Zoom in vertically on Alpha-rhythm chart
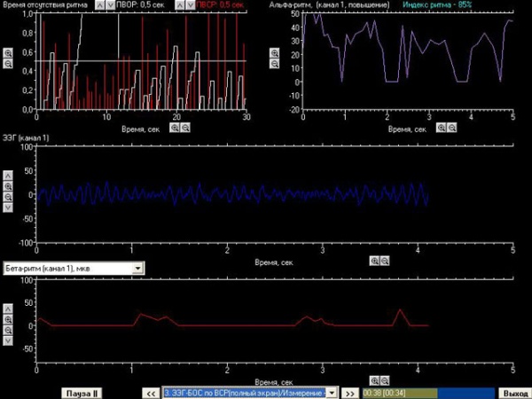Image resolution: width=532 pixels, height=399 pixels. (275, 53)
